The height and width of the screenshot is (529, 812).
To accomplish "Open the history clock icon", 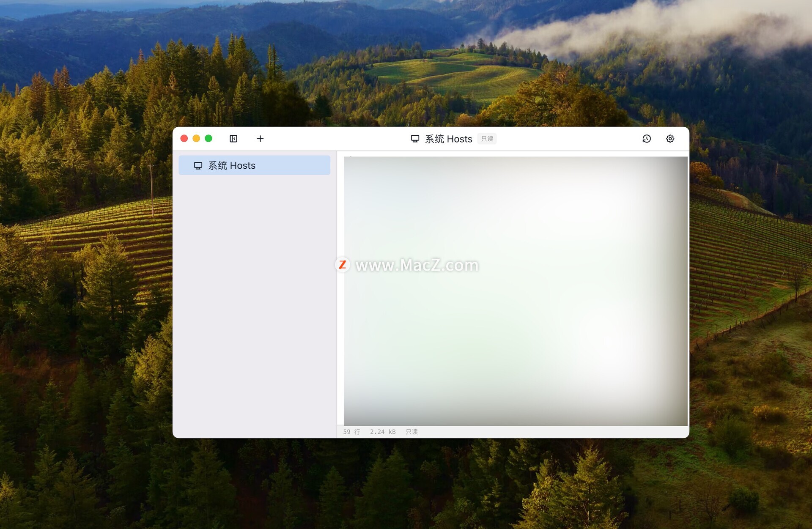I will tap(647, 139).
